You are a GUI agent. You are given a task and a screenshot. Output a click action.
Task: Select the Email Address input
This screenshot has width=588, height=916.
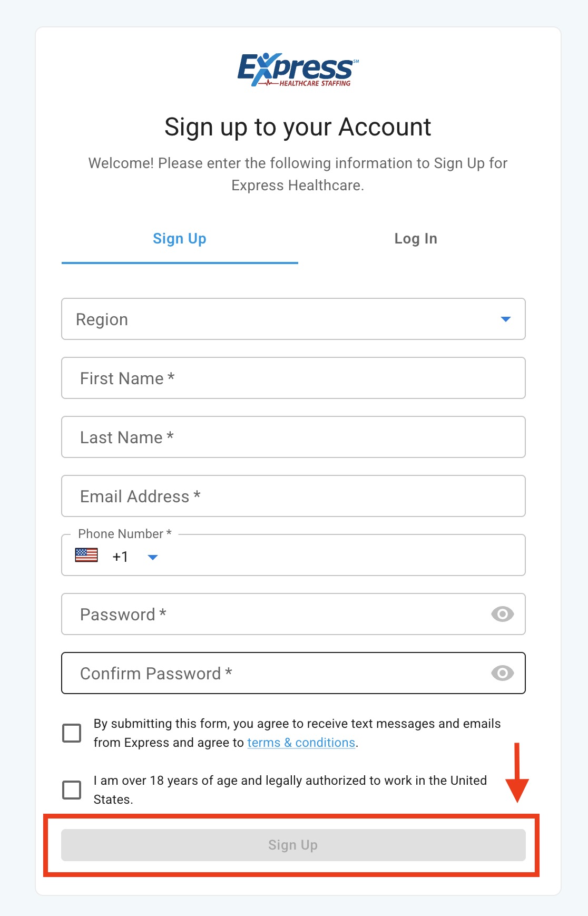(293, 496)
